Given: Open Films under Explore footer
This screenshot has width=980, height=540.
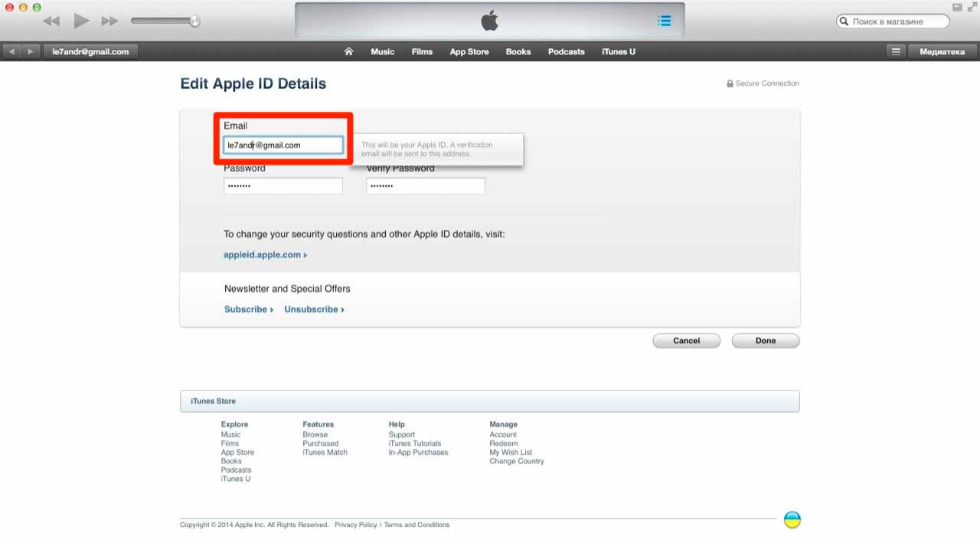Looking at the screenshot, I should click(x=230, y=443).
